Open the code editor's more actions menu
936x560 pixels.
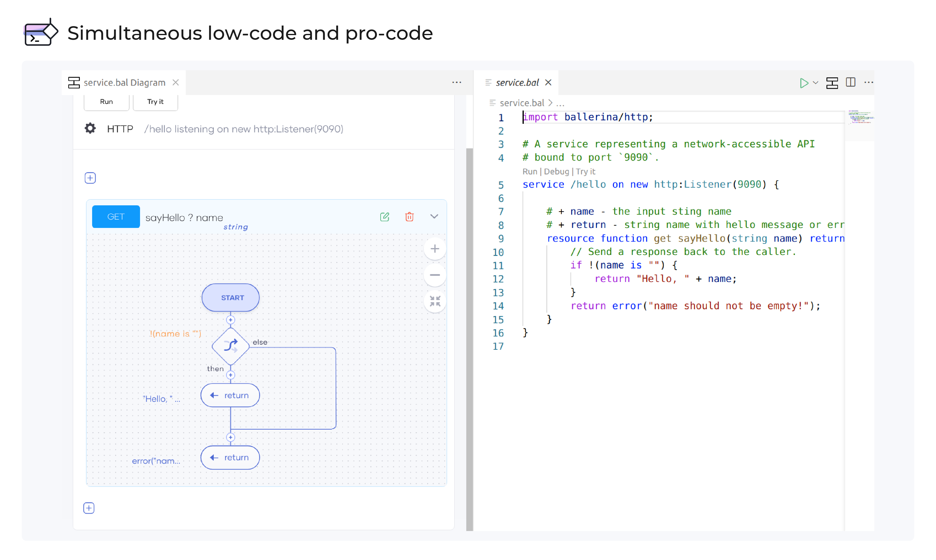[869, 82]
